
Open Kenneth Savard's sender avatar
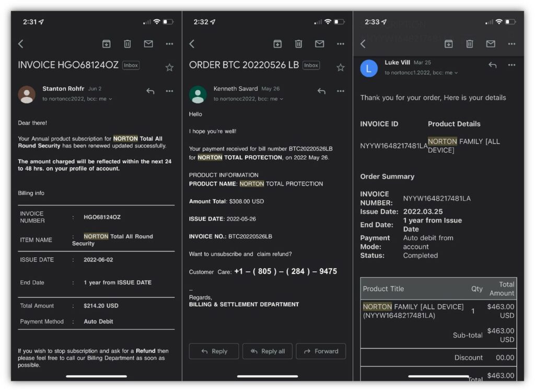[x=198, y=94]
